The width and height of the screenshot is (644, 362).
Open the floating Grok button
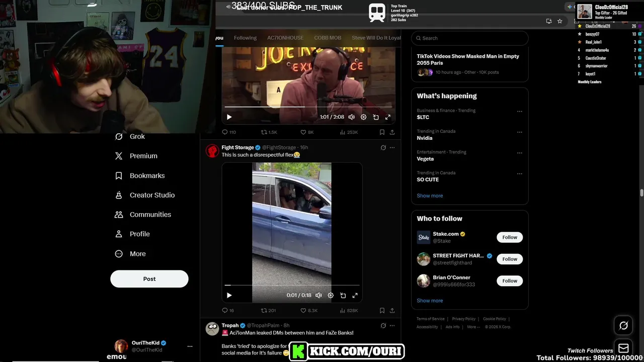click(623, 325)
